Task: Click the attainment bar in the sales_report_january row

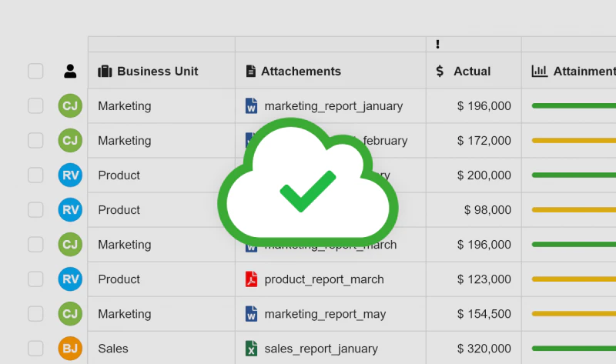Action: click(574, 349)
